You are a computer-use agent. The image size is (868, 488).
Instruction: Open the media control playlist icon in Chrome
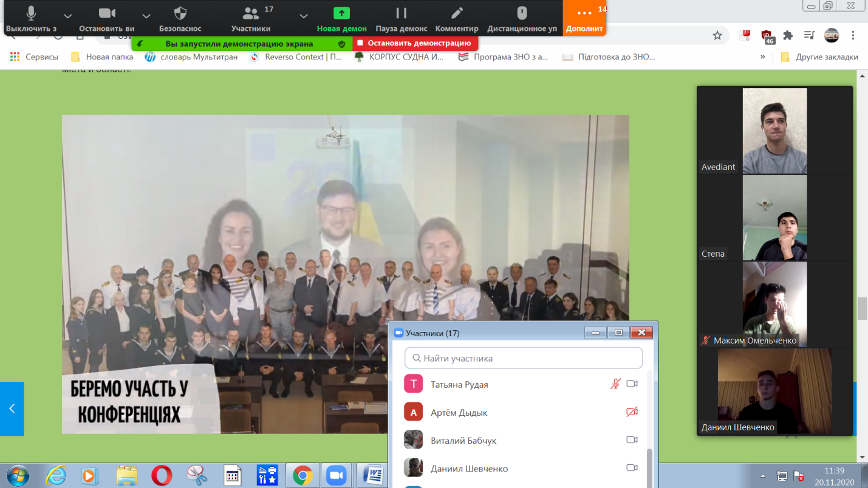coord(809,35)
